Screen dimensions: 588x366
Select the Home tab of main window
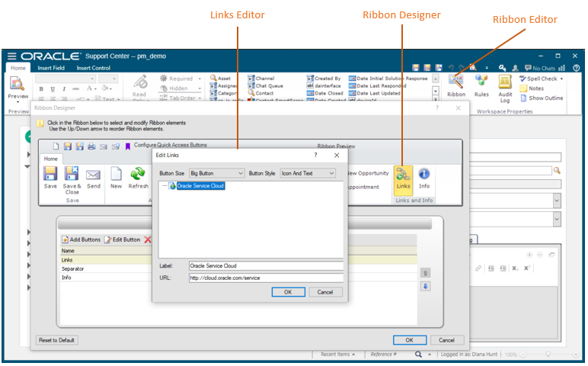coord(18,68)
